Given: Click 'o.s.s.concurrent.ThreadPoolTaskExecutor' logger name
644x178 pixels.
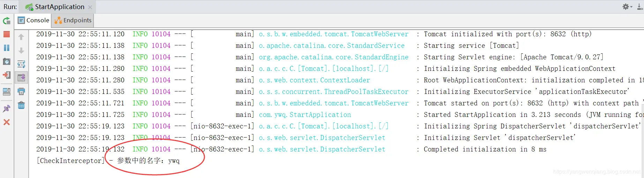Looking at the screenshot, I should click(x=334, y=91).
